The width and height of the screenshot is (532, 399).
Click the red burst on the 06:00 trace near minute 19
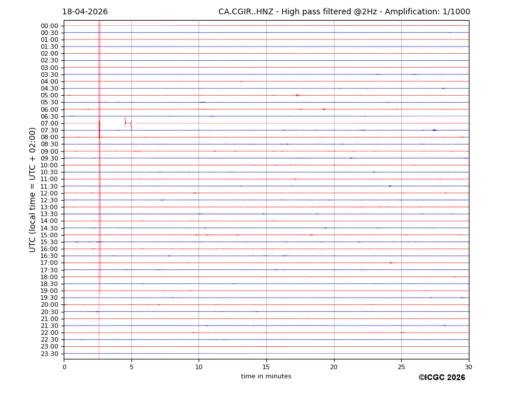(x=324, y=109)
